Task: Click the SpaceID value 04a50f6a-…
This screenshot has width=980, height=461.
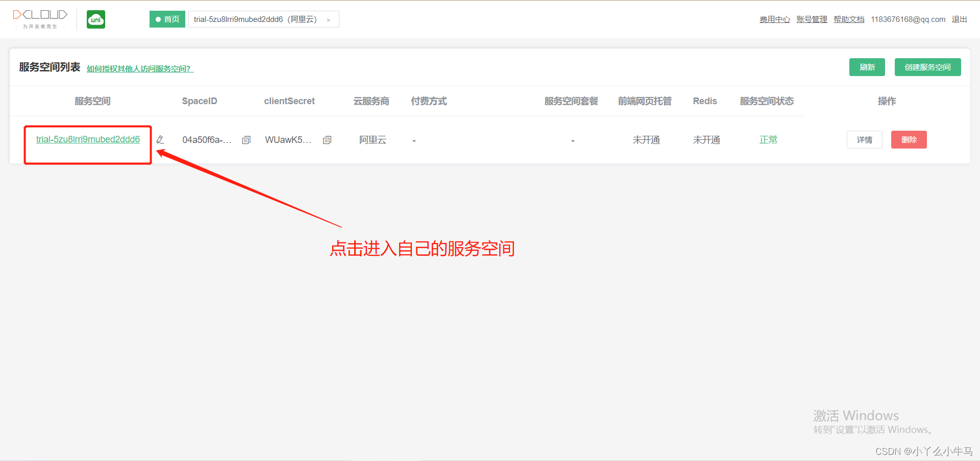Action: pos(207,140)
